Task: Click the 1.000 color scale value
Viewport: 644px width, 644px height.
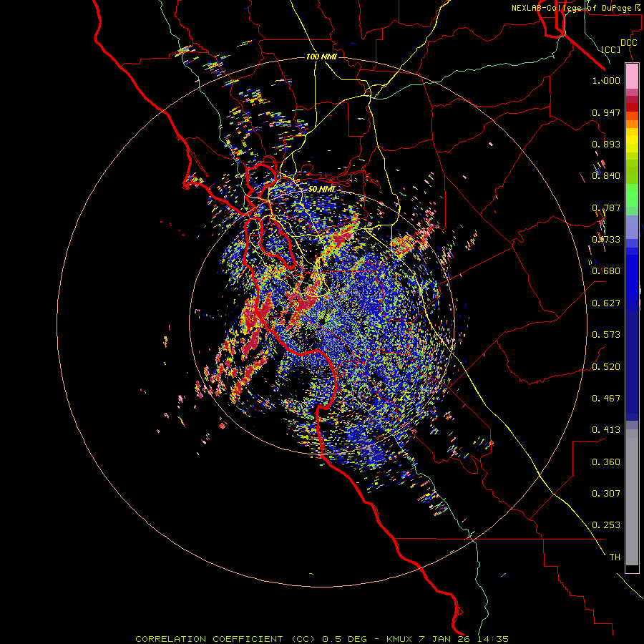Action: click(606, 80)
